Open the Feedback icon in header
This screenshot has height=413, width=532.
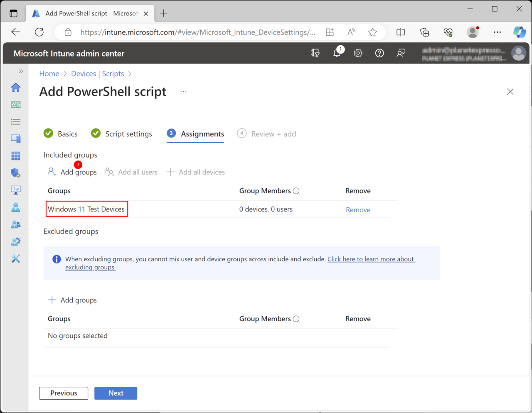pos(401,53)
